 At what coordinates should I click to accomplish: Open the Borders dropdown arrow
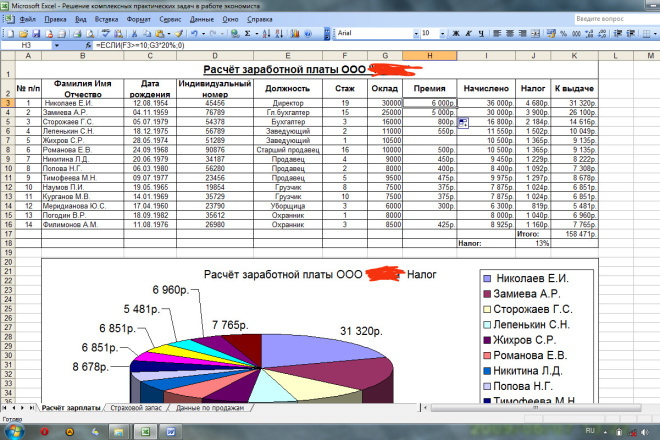click(x=655, y=33)
